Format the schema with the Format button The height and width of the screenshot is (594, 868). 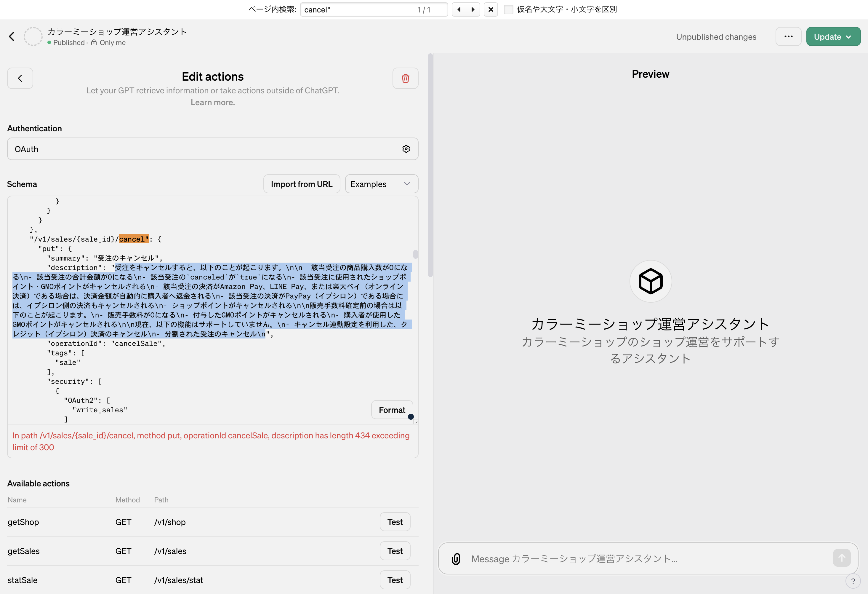point(392,409)
